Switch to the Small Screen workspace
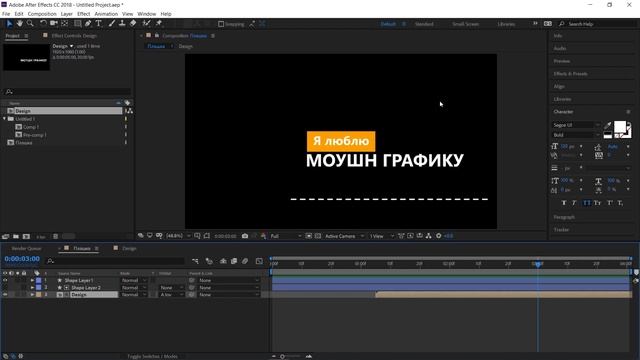 (x=465, y=24)
